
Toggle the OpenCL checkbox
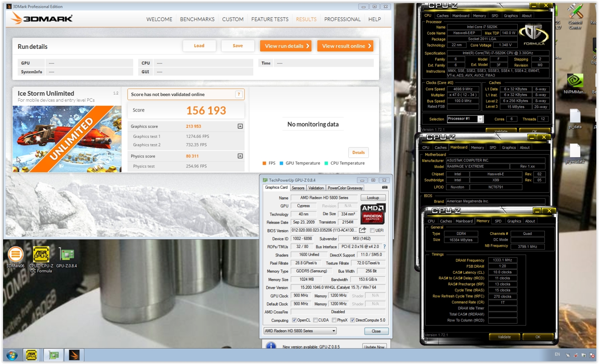294,320
